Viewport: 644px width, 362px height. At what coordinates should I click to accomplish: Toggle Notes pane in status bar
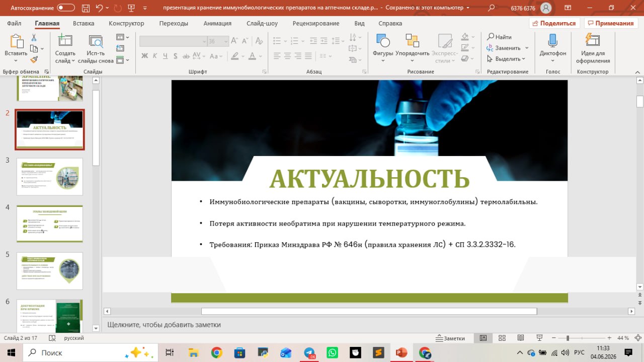coord(450,338)
